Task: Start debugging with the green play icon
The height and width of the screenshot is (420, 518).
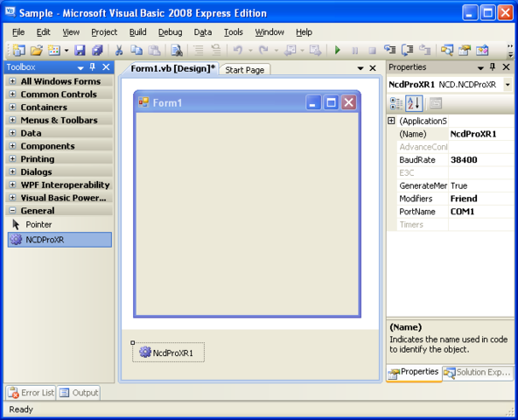Action: pyautogui.click(x=337, y=50)
